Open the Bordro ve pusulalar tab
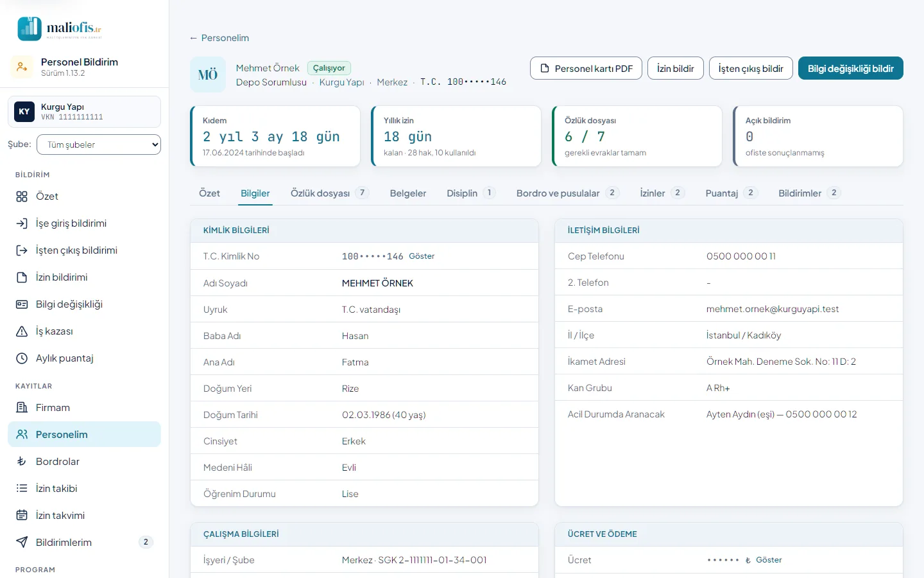The width and height of the screenshot is (924, 578). tap(568, 193)
